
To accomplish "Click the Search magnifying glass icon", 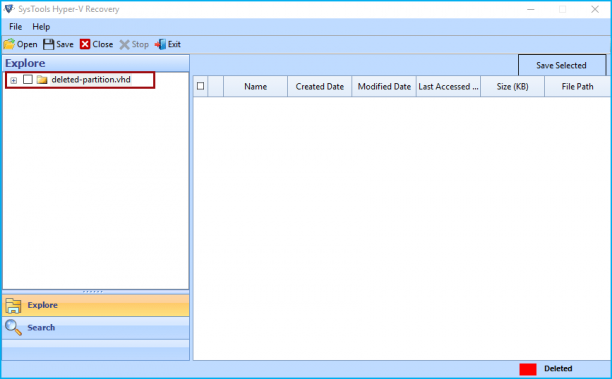I will point(13,327).
